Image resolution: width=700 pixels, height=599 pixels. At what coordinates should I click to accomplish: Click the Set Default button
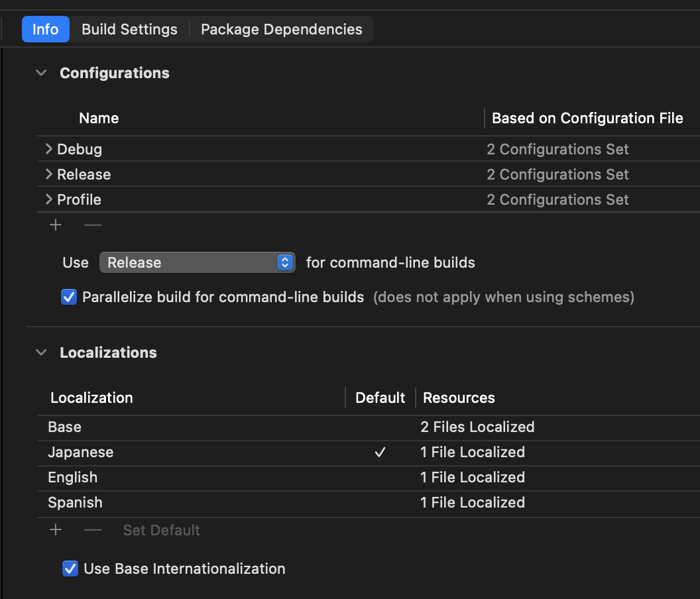coord(161,530)
